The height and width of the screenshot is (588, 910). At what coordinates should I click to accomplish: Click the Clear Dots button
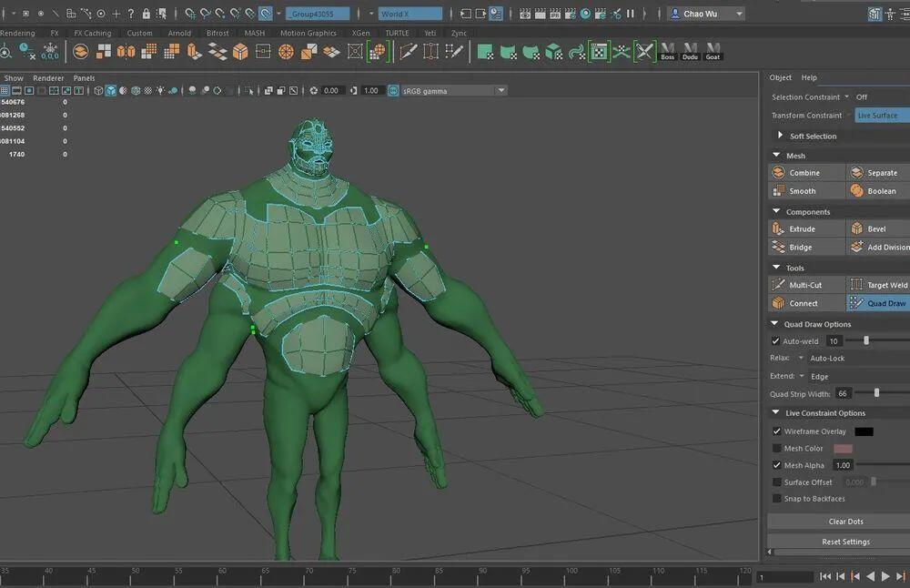[x=845, y=522]
